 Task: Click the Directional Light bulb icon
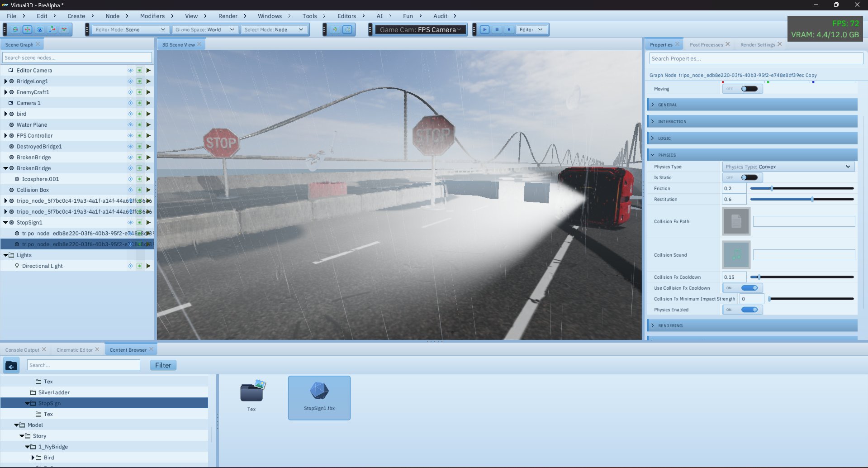pyautogui.click(x=17, y=266)
